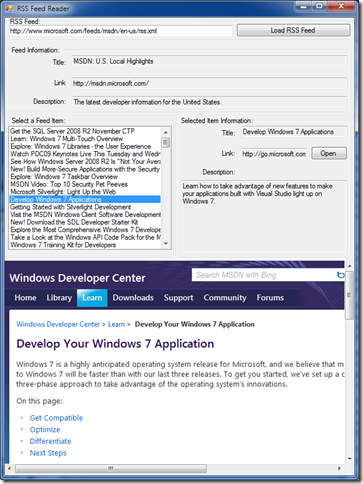The width and height of the screenshot is (363, 484).
Task: Open the Community tab
Action: click(x=225, y=298)
